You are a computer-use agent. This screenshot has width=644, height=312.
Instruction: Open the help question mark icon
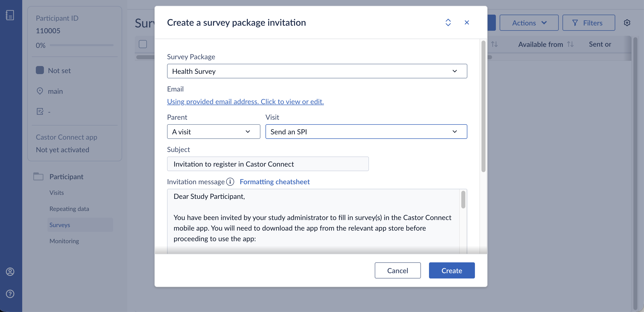click(10, 294)
